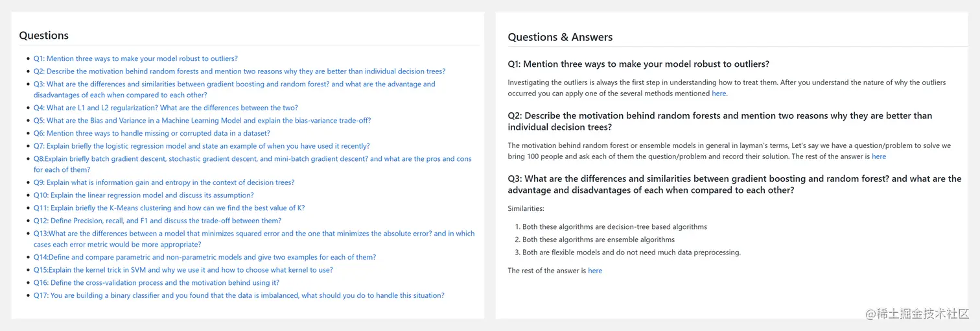Click the Q3 answer heading about gradient boosting
The width and height of the screenshot is (980, 331).
tap(734, 184)
